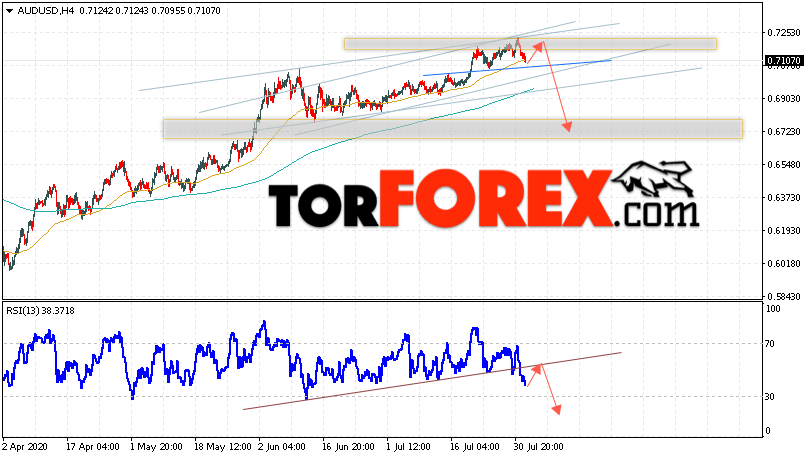808x458 pixels.
Task: Select the RSI 100 scale label
Action: coord(773,309)
